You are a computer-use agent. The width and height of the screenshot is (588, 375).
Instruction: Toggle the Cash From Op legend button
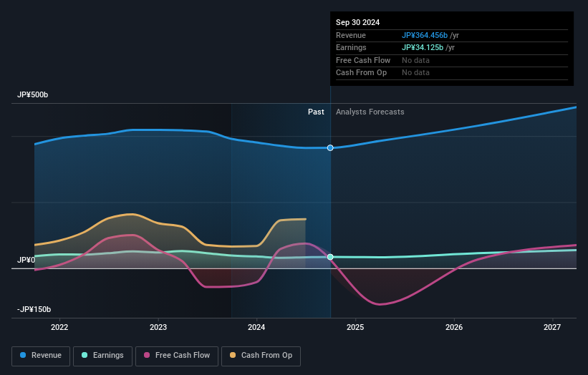pyautogui.click(x=261, y=356)
